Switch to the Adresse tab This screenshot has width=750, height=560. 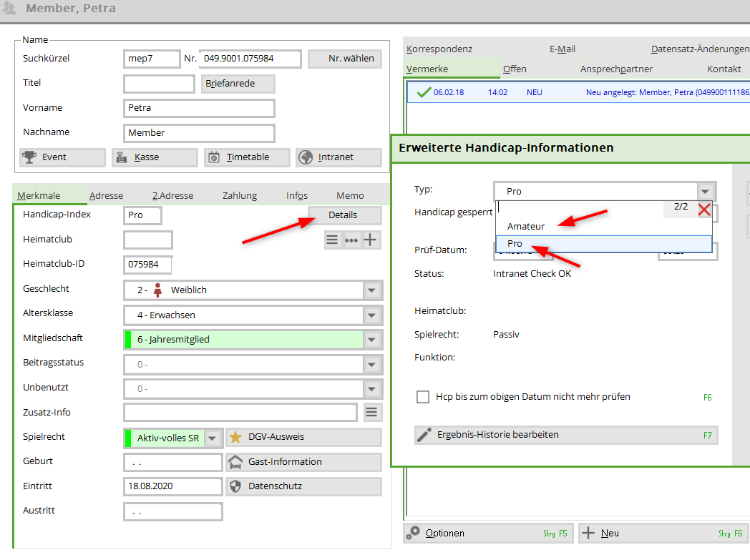point(106,195)
